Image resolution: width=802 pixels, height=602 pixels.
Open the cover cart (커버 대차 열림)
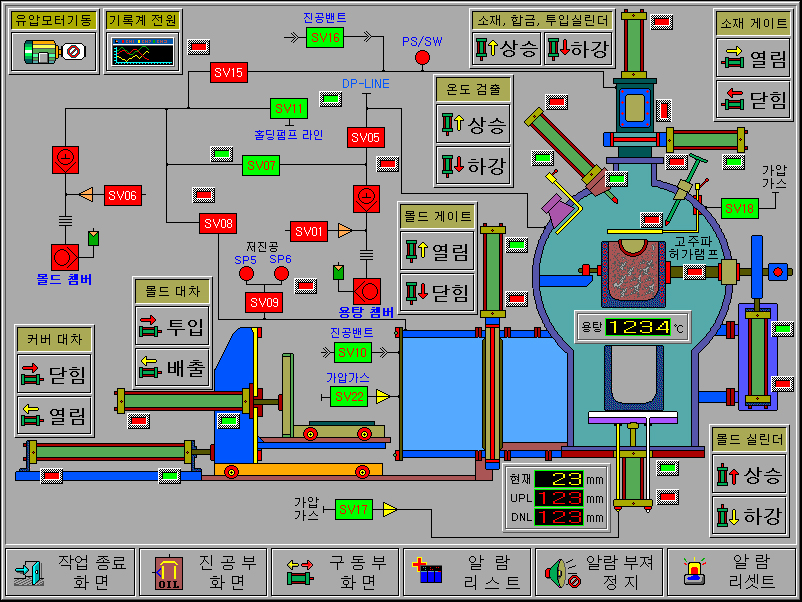55,415
